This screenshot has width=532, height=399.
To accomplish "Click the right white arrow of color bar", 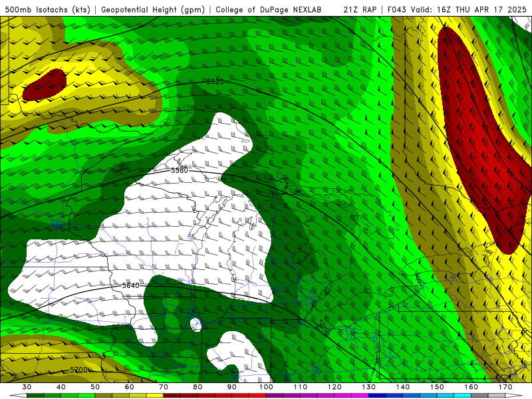I will (514, 396).
